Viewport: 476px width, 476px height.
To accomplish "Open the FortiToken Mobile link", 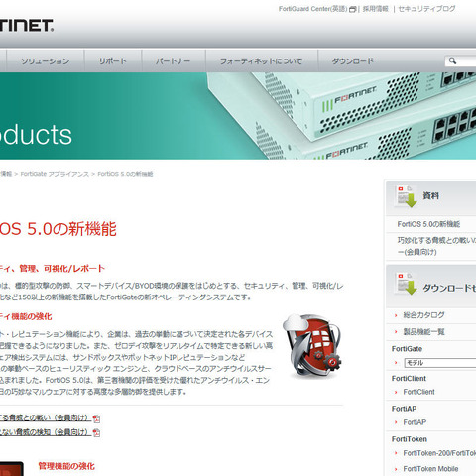I will tap(430, 469).
